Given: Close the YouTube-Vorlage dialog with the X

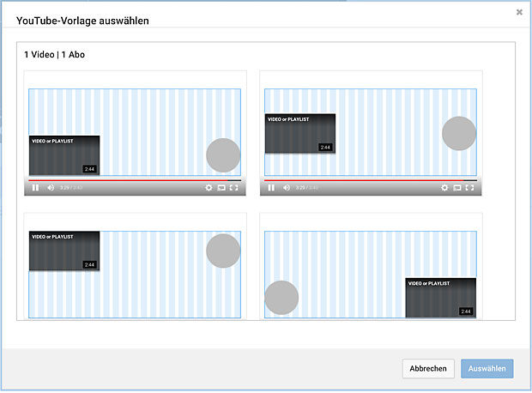Looking at the screenshot, I should 519,12.
